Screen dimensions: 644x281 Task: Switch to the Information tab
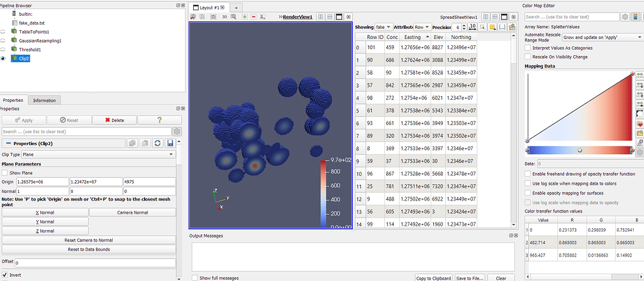(45, 100)
